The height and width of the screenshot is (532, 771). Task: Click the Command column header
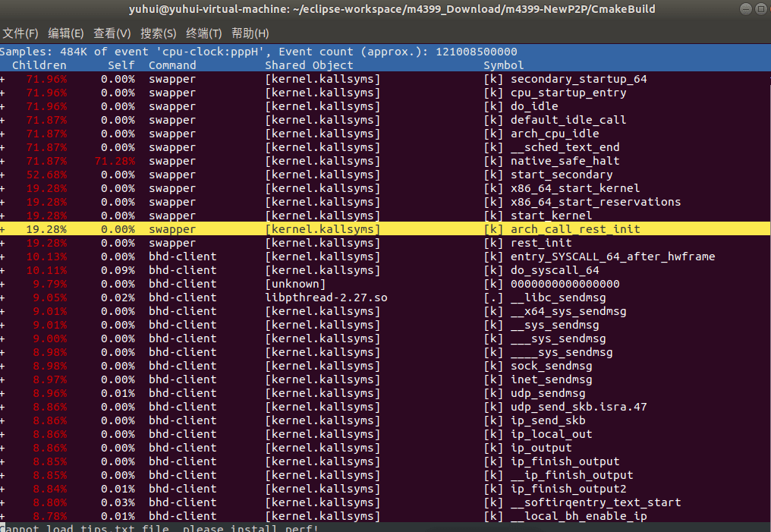click(172, 65)
